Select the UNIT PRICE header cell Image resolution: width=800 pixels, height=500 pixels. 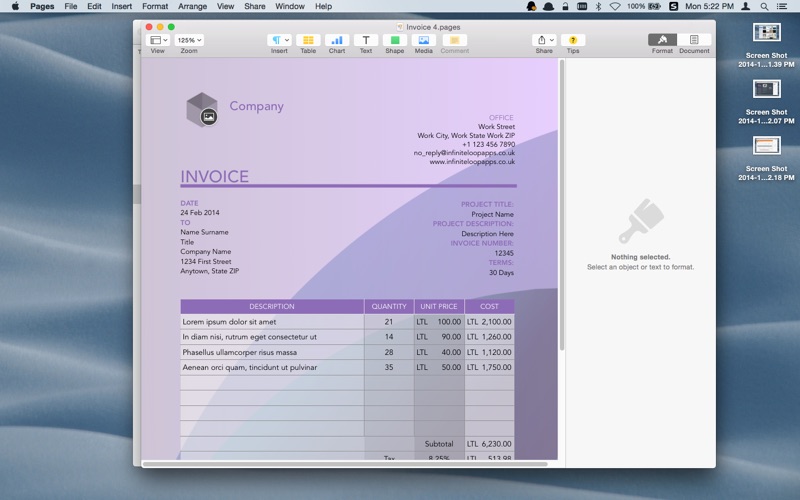point(439,306)
